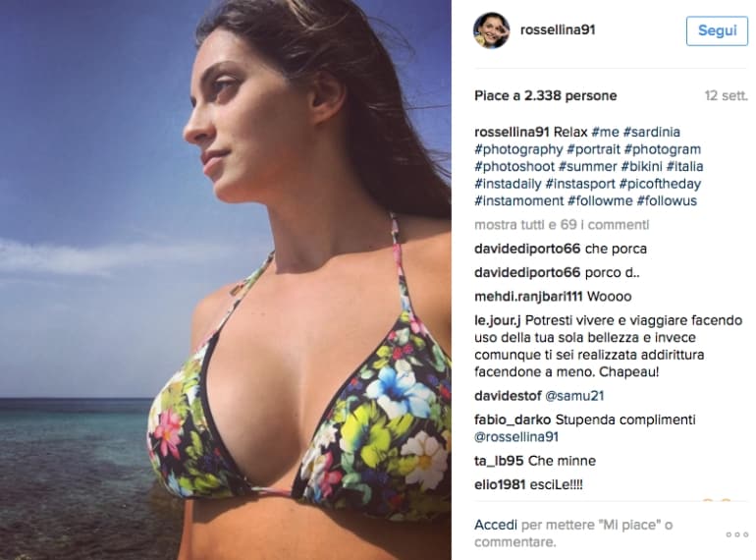This screenshot has height=560, width=756.
Task: Open the #photography hashtag
Action: coord(518,149)
